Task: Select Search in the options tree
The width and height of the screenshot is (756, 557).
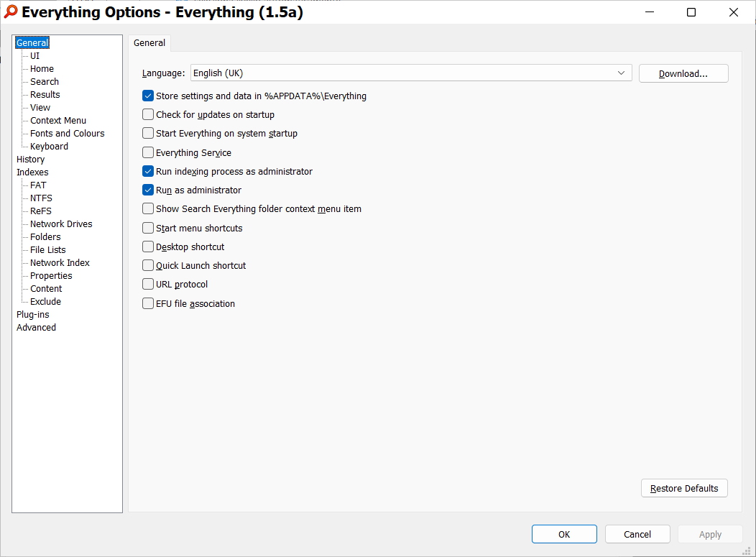Action: pos(45,81)
